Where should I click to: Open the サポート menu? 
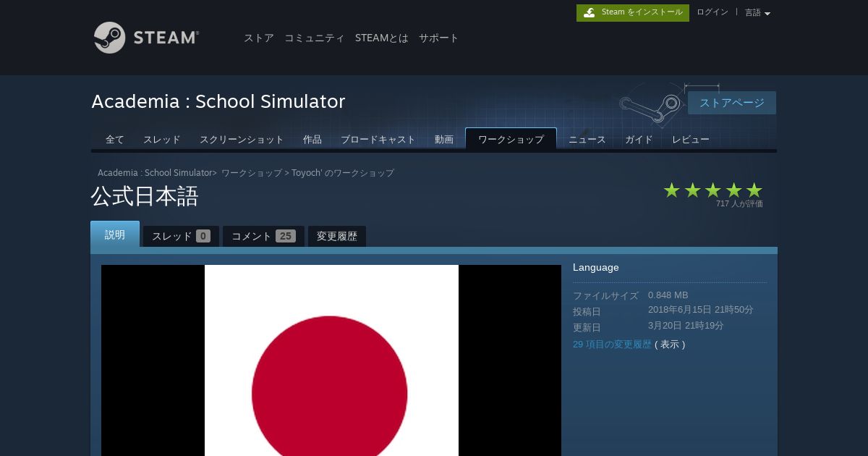439,38
